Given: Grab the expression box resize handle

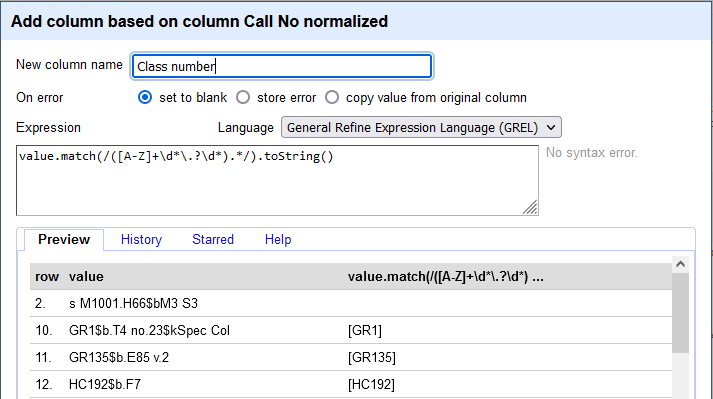Looking at the screenshot, I should coord(530,207).
